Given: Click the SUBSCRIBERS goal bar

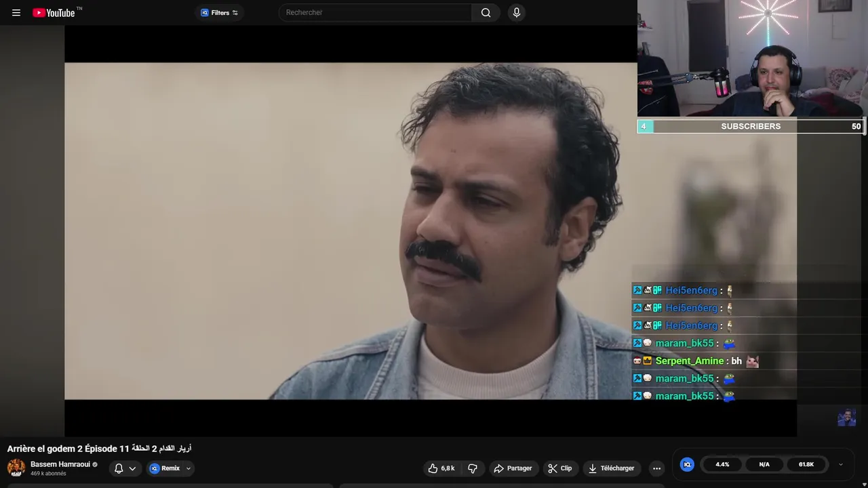Looking at the screenshot, I should tap(751, 126).
